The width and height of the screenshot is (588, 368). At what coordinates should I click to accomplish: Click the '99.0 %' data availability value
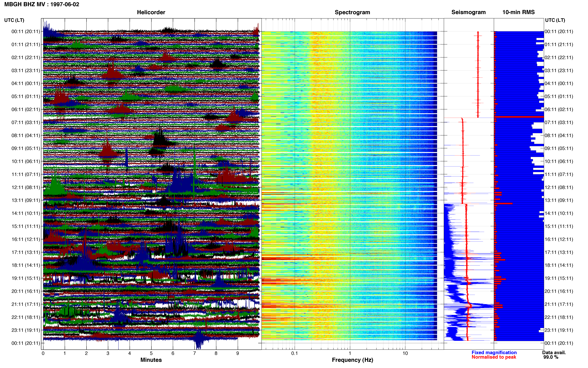coord(551,357)
